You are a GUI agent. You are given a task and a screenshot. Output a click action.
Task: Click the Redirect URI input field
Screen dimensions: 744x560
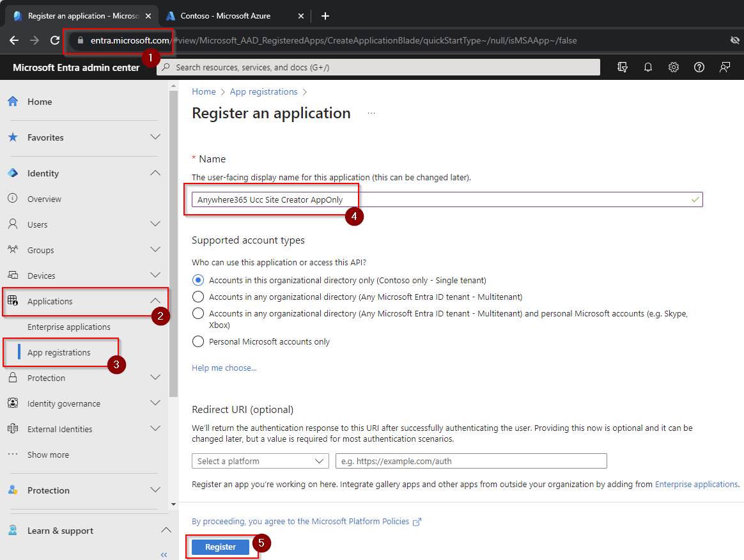click(471, 461)
